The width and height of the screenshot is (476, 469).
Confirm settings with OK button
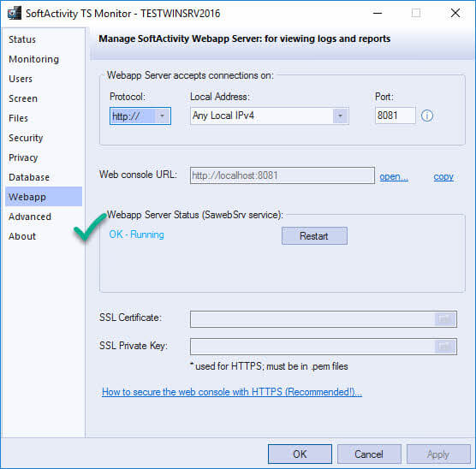(300, 454)
